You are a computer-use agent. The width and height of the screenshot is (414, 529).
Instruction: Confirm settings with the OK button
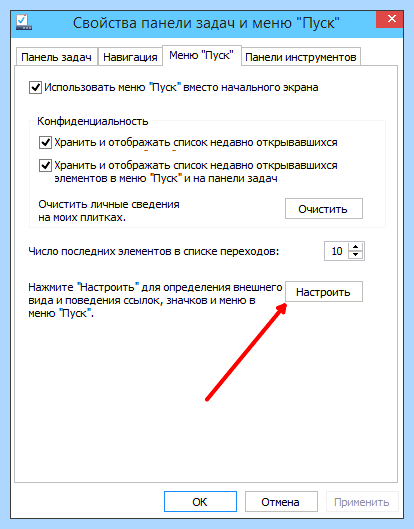[200, 502]
